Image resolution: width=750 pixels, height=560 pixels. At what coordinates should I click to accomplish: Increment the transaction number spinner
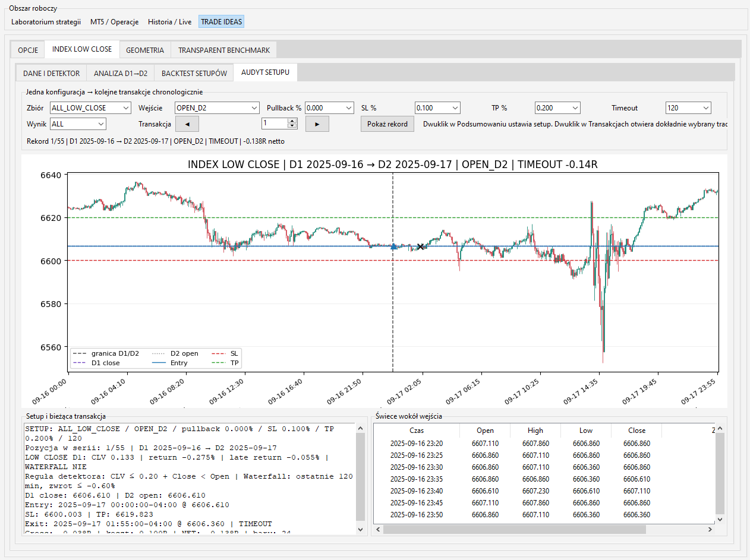292,121
